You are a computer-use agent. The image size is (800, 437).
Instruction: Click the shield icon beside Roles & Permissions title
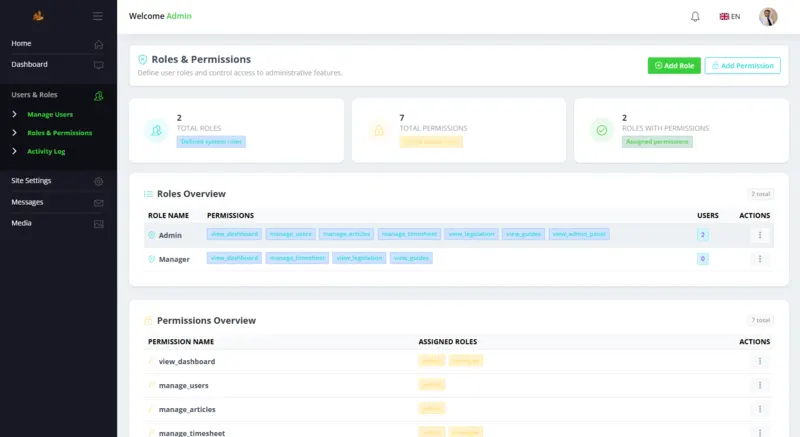coord(142,60)
